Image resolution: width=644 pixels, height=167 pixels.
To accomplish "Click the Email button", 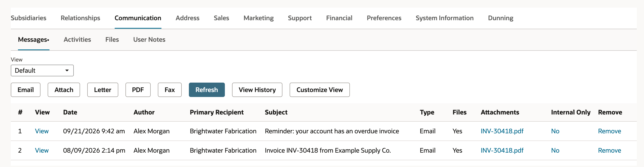I will pos(25,90).
